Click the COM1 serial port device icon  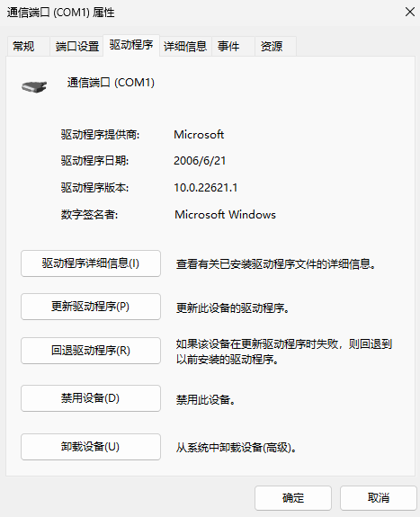(x=34, y=86)
